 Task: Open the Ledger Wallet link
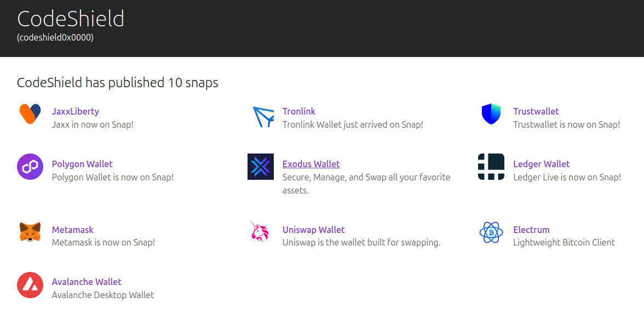click(541, 164)
